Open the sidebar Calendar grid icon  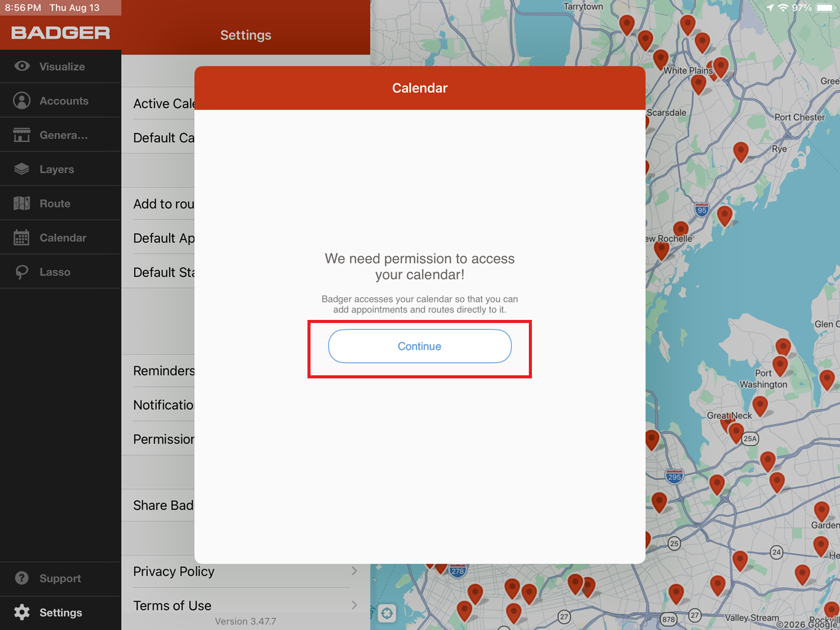point(22,237)
